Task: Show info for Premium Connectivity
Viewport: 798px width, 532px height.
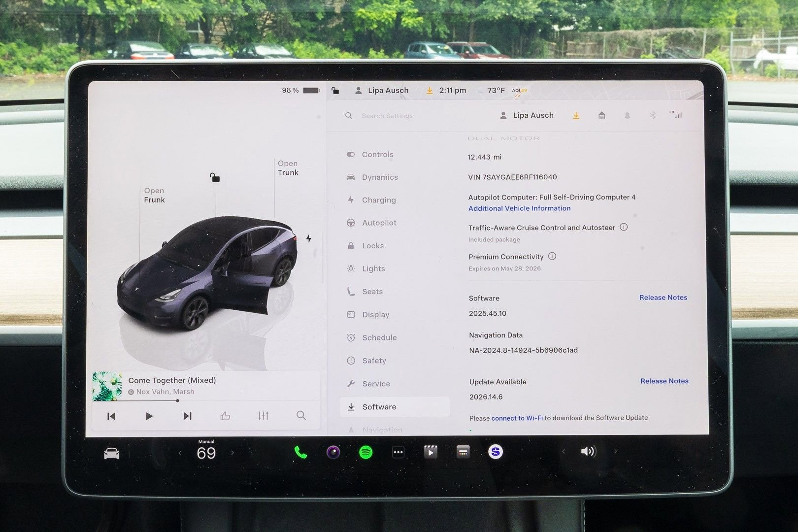Action: tap(552, 256)
